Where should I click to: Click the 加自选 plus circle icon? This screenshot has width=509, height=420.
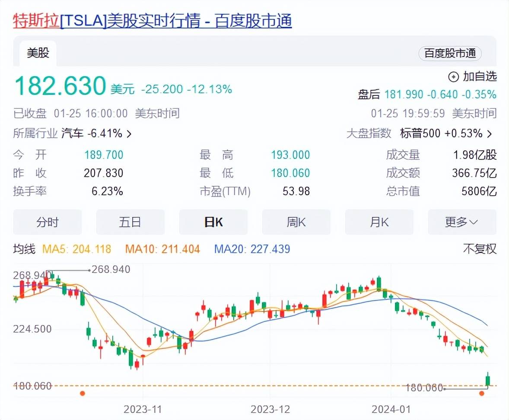click(x=454, y=77)
